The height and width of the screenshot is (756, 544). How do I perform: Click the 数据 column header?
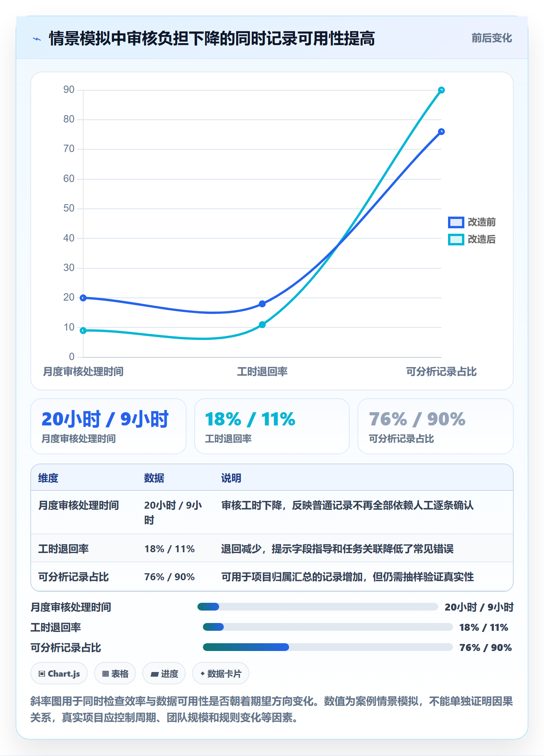[x=154, y=478]
